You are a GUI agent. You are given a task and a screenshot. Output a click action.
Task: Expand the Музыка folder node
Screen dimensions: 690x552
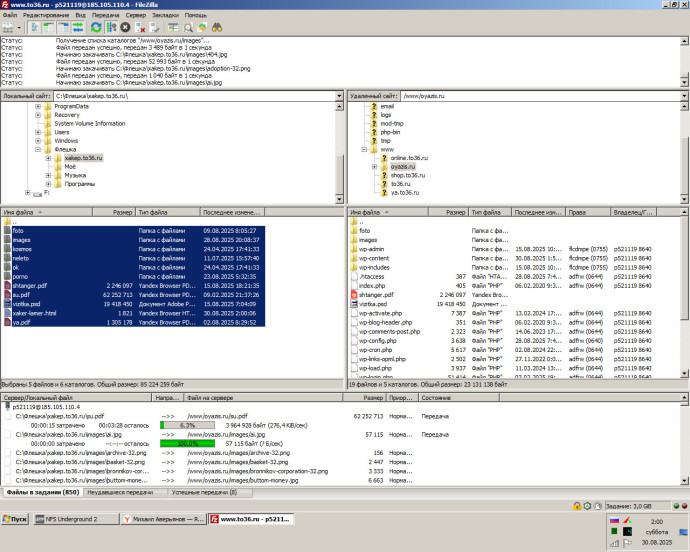coord(48,175)
